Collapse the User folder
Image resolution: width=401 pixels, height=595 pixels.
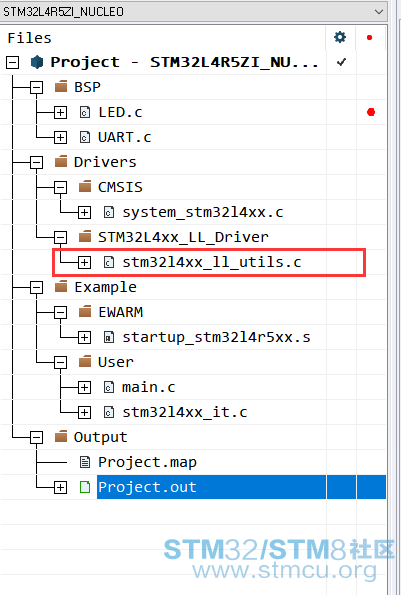coord(60,362)
